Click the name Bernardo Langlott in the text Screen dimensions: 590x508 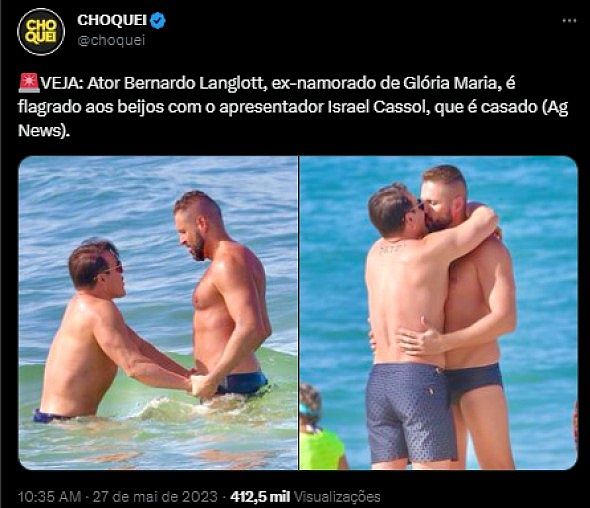point(193,84)
